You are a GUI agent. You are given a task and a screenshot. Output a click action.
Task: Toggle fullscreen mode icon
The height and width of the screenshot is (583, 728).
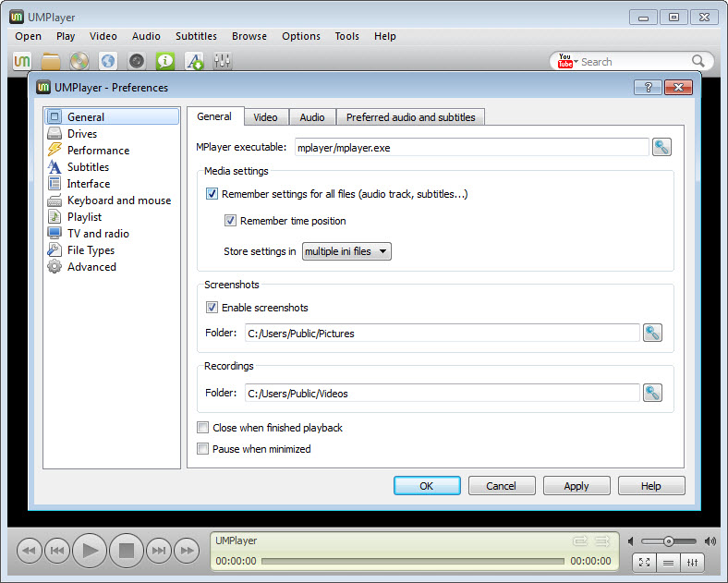tap(645, 563)
